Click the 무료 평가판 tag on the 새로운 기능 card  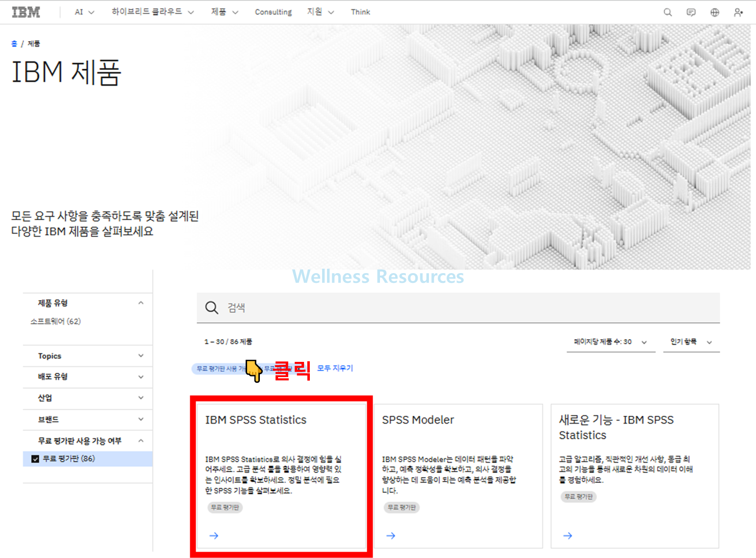579,497
